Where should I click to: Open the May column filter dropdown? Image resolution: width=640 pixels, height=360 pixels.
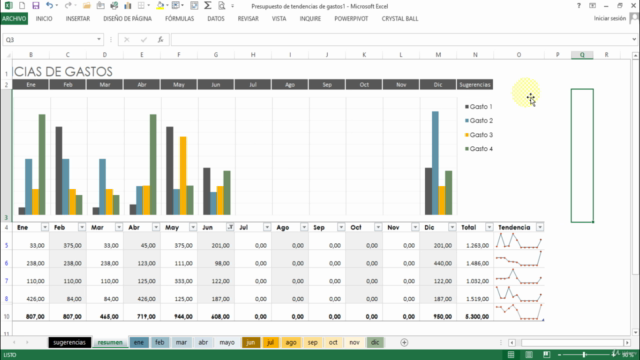193,227
